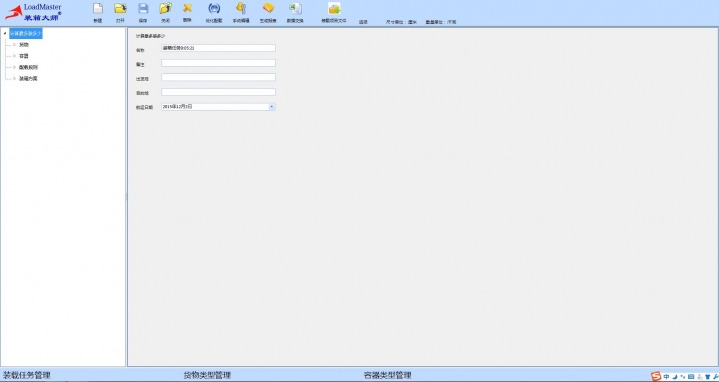
Task: Switch to 货物类型管理 bottom tab
Action: coord(207,375)
